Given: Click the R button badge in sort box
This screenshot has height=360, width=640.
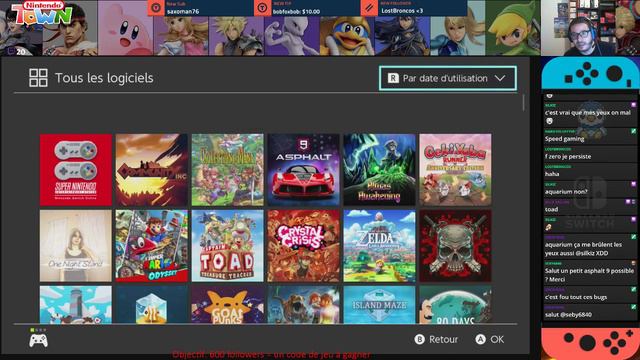Looking at the screenshot, I should tap(393, 78).
